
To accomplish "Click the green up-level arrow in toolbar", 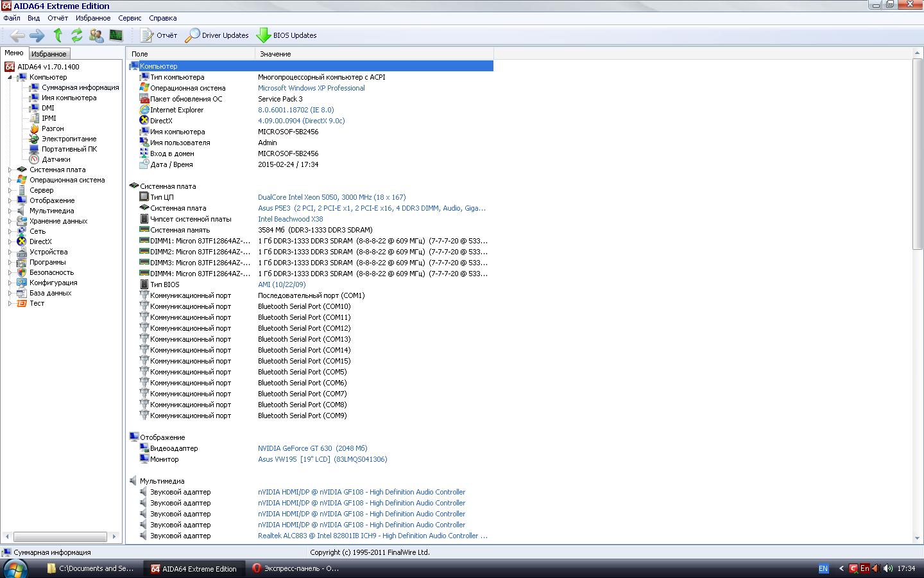I will click(58, 35).
